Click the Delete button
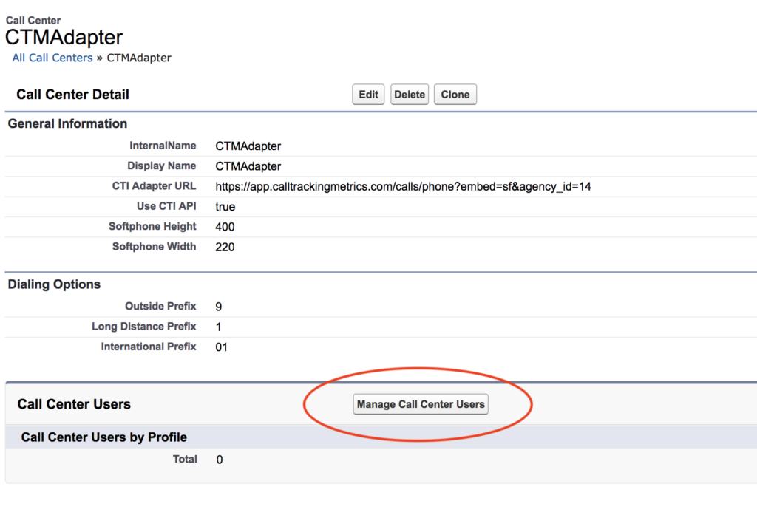 pos(410,94)
